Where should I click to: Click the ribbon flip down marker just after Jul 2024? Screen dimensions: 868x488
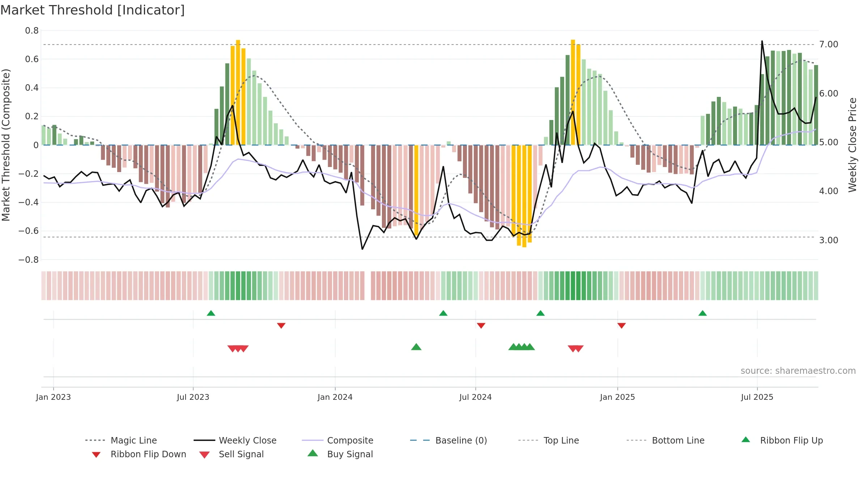coord(481,326)
